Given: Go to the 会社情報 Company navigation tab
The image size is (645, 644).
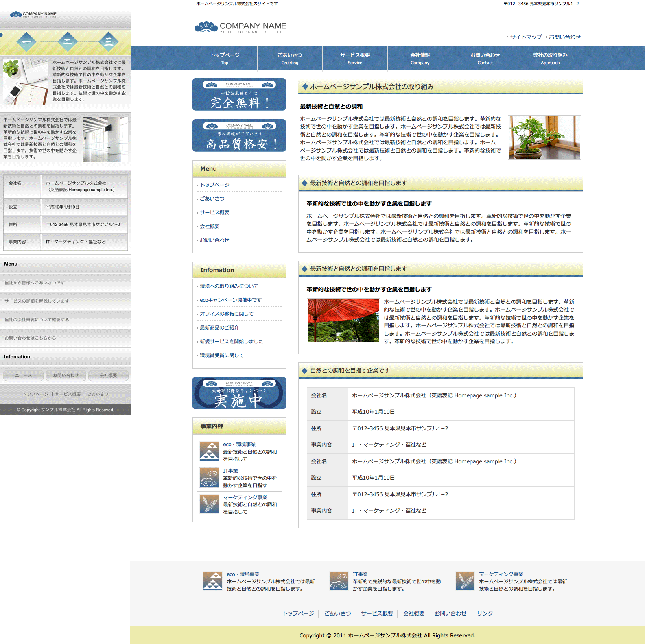Looking at the screenshot, I should (420, 58).
